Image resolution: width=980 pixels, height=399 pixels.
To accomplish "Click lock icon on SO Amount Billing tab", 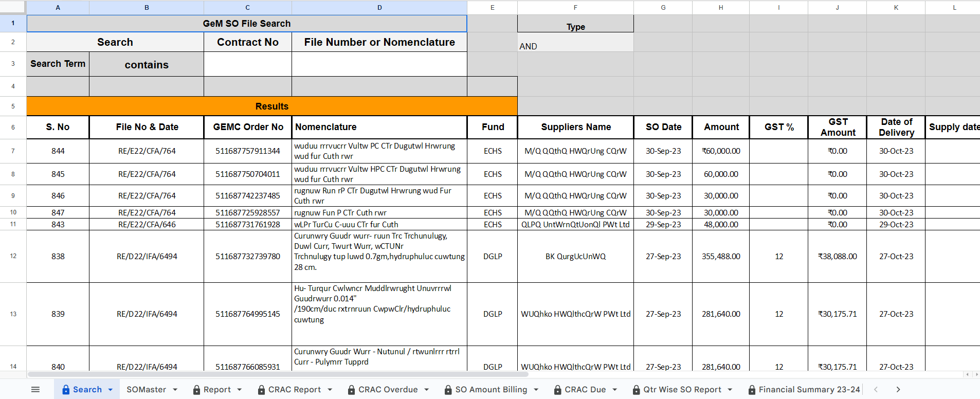I will coord(448,390).
